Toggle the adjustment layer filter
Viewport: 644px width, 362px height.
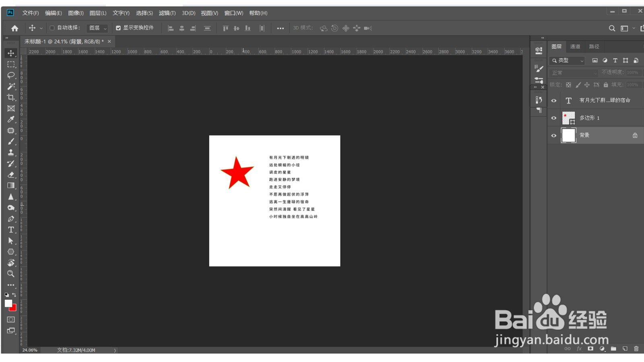point(605,60)
